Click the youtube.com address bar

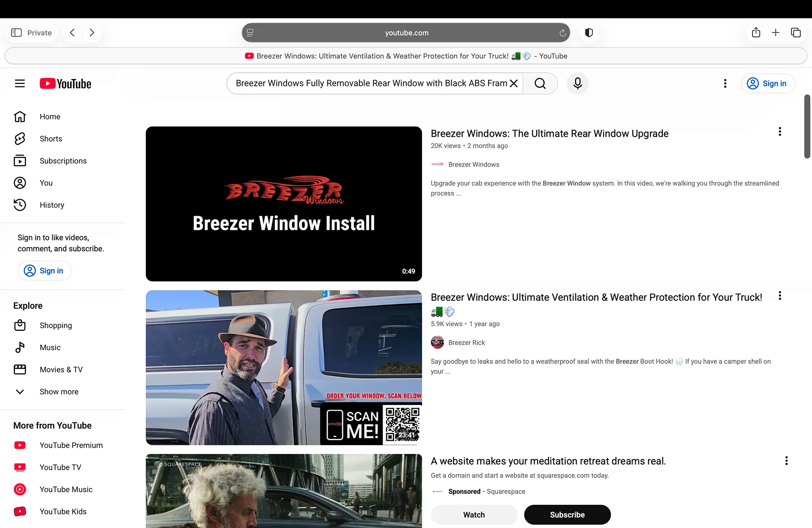[x=406, y=32]
